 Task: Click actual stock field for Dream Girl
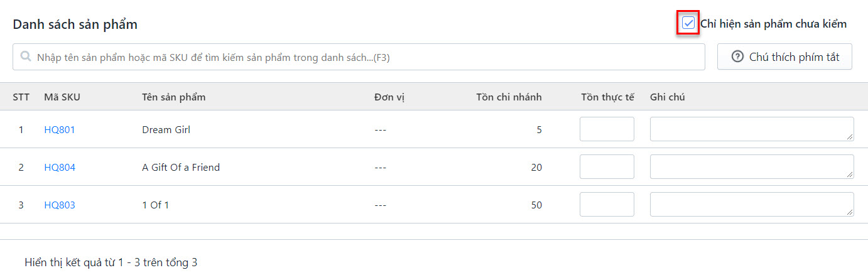(x=607, y=129)
